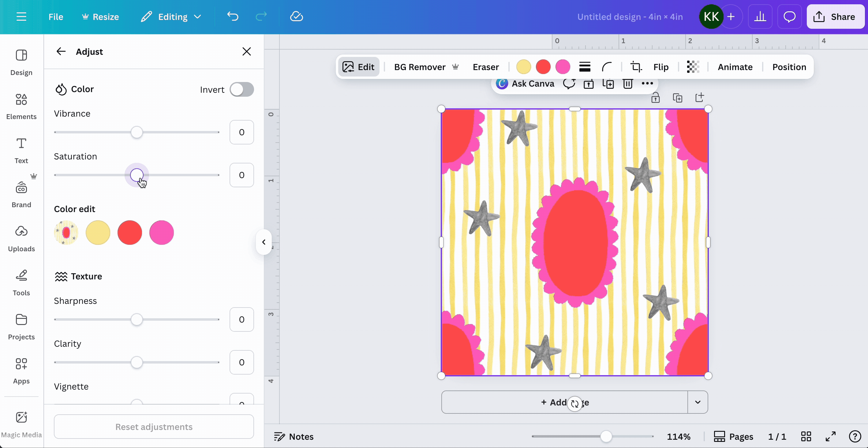
Task: Open the border style lines icon
Action: (585, 67)
